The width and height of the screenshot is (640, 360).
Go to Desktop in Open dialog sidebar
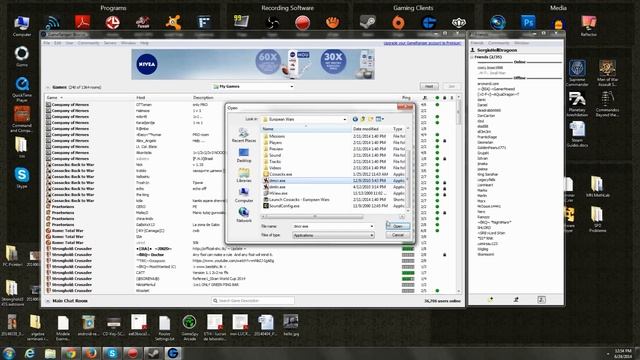[x=244, y=156]
